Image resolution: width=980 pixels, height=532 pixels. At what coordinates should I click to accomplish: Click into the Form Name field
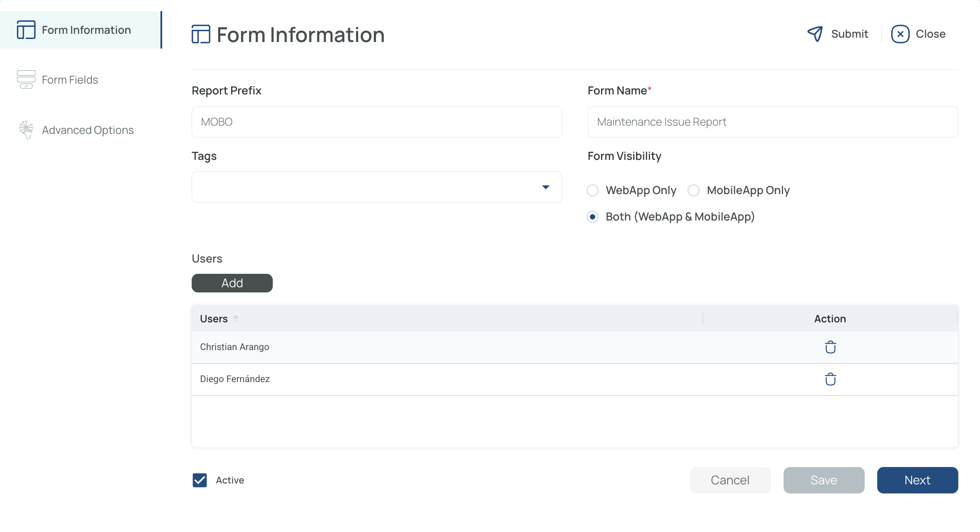point(772,122)
